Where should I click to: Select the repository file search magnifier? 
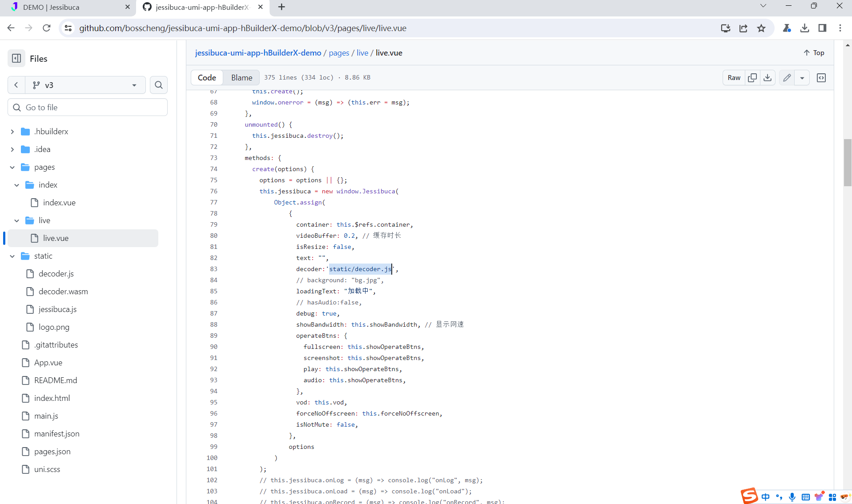pos(159,85)
